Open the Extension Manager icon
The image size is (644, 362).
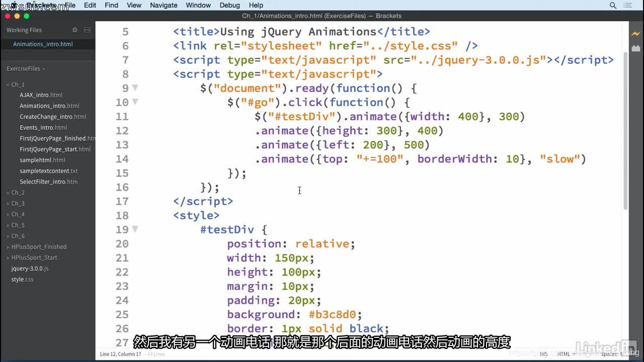point(635,49)
